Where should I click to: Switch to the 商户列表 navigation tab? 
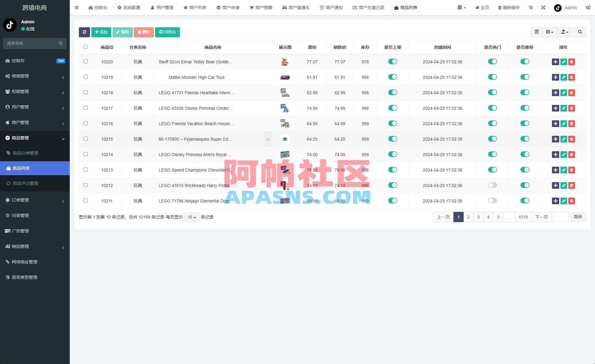click(x=195, y=8)
